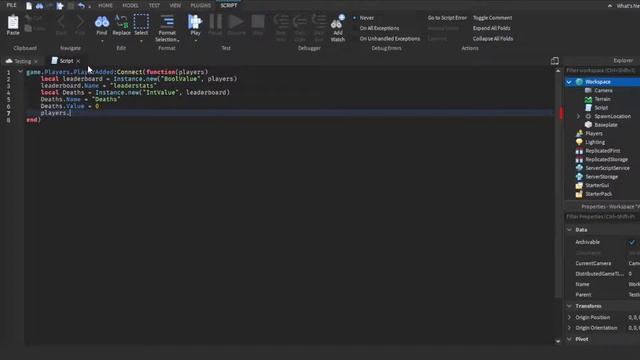Click the StarterPack icon
The width and height of the screenshot is (640, 360).
[x=579, y=194]
